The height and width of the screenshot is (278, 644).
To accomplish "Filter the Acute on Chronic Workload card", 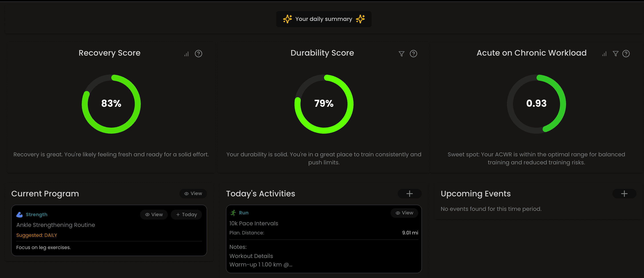I will point(616,54).
